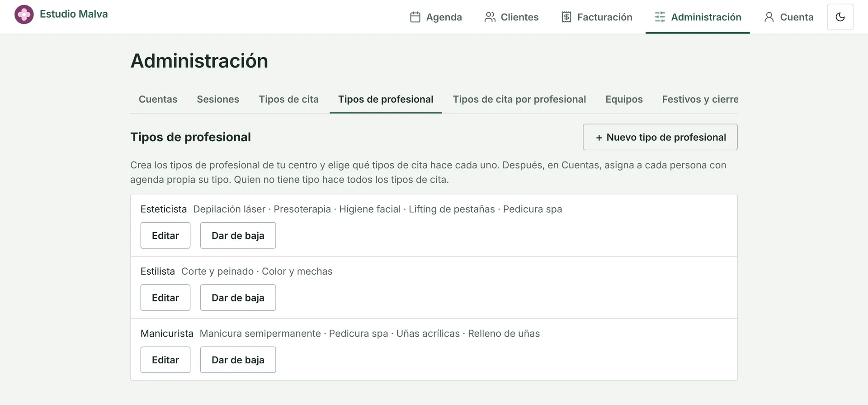Open the Tipos de cita tab
868x405 pixels.
click(x=288, y=99)
